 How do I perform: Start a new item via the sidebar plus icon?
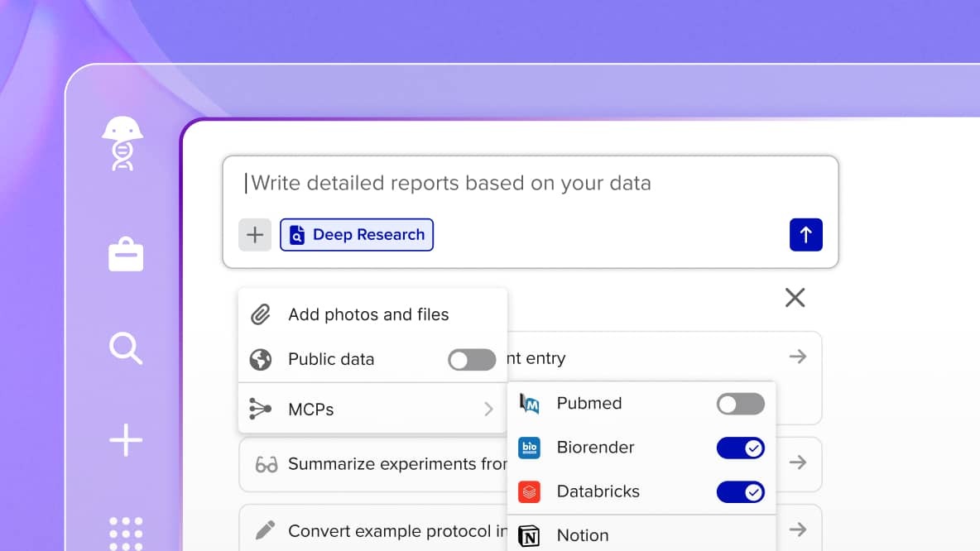(x=124, y=440)
